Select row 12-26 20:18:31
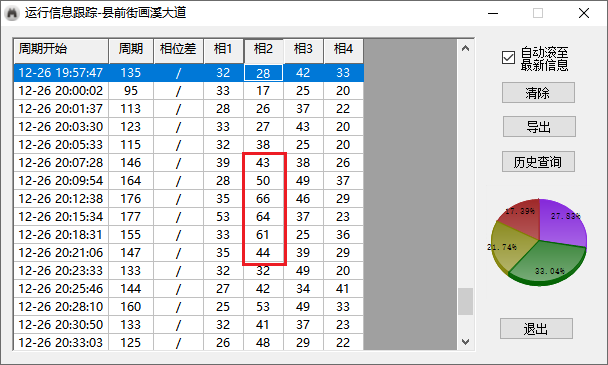Screen dimensions: 608x365 pos(188,235)
